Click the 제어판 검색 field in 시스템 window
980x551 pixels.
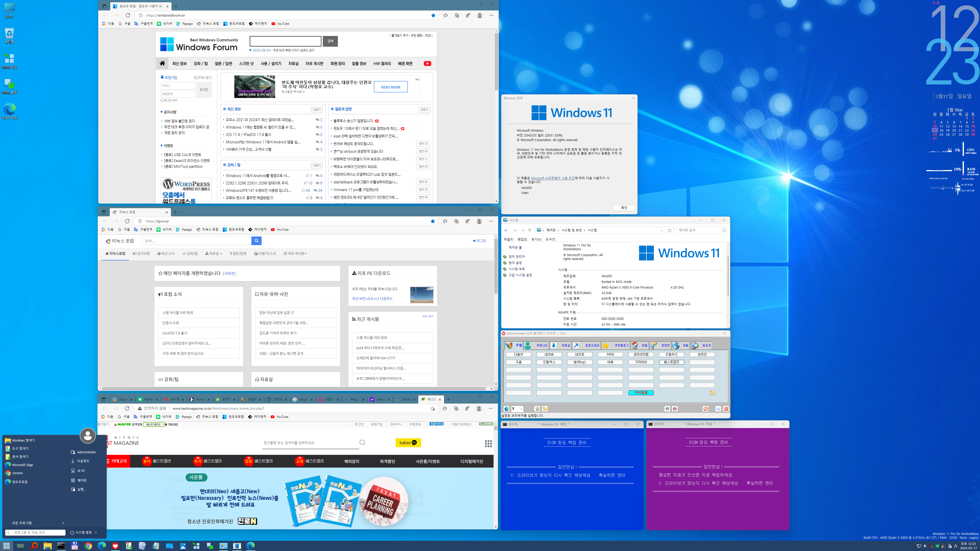tap(702, 230)
